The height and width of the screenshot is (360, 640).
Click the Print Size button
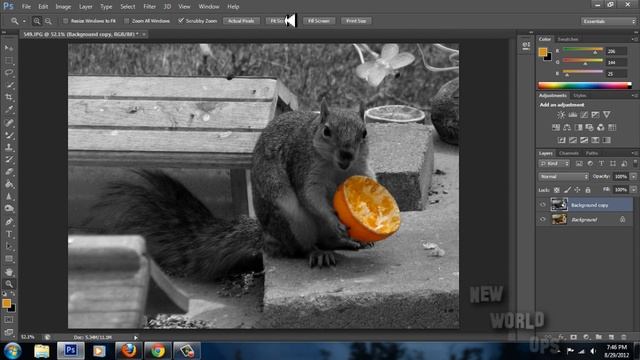point(356,21)
